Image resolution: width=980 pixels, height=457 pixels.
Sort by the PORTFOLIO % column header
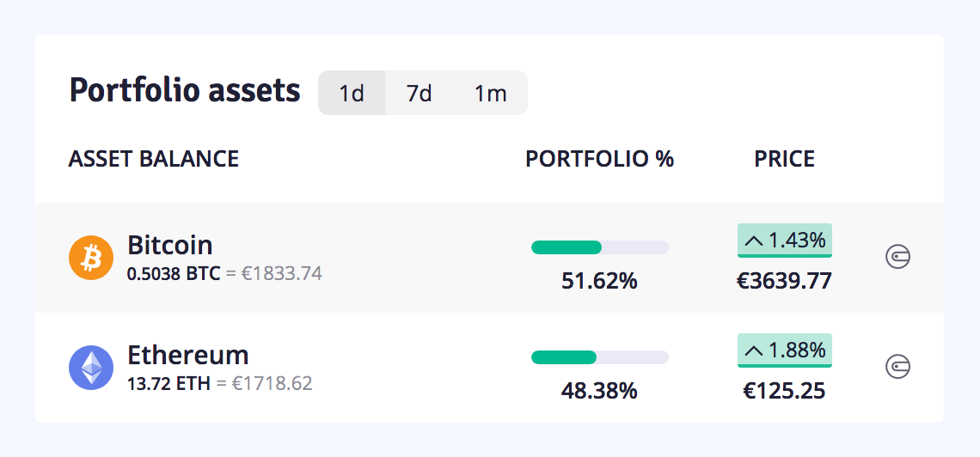coord(599,159)
